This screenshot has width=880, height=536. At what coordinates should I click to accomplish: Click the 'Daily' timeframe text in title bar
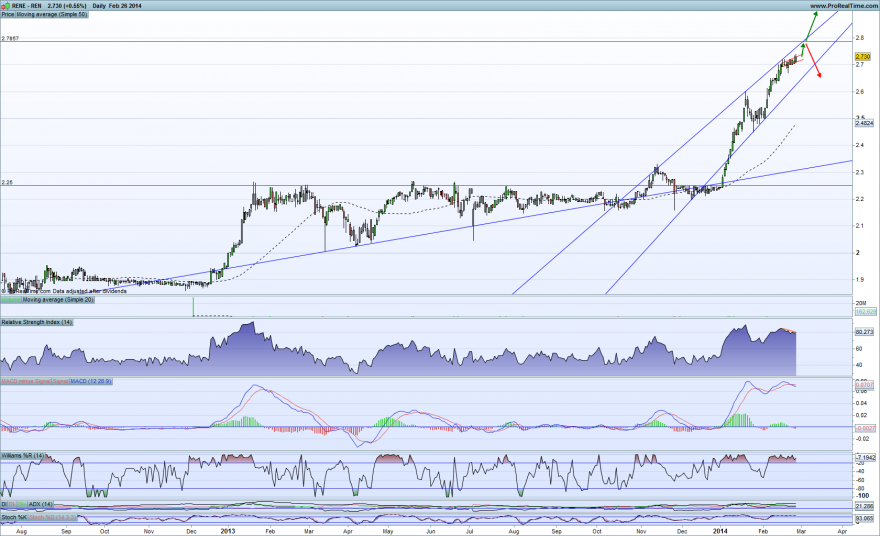pyautogui.click(x=99, y=6)
